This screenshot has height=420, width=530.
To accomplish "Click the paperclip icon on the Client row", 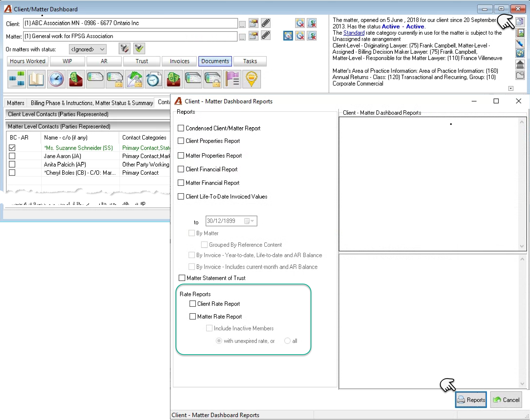I will 266,23.
